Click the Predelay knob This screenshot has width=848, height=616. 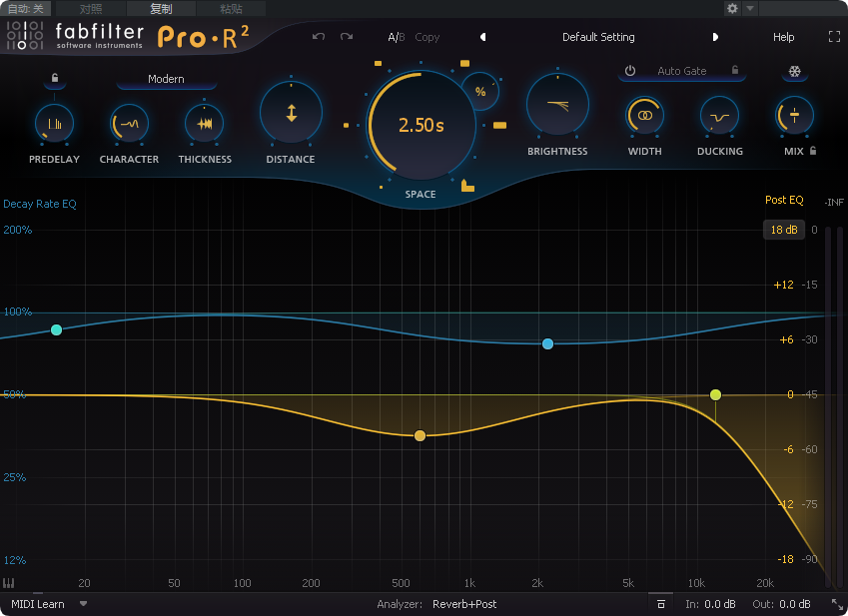coord(54,124)
